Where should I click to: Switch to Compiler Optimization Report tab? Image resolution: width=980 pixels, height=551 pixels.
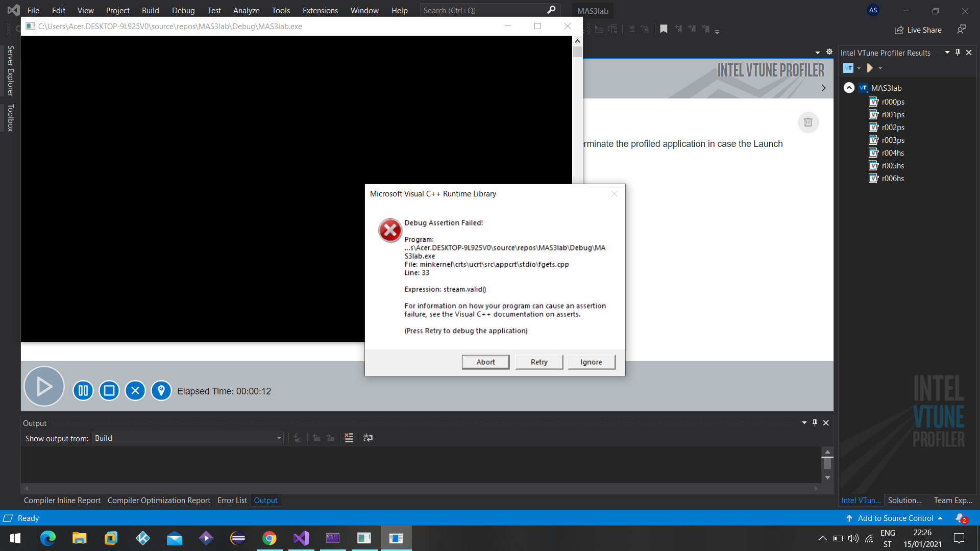[159, 500]
